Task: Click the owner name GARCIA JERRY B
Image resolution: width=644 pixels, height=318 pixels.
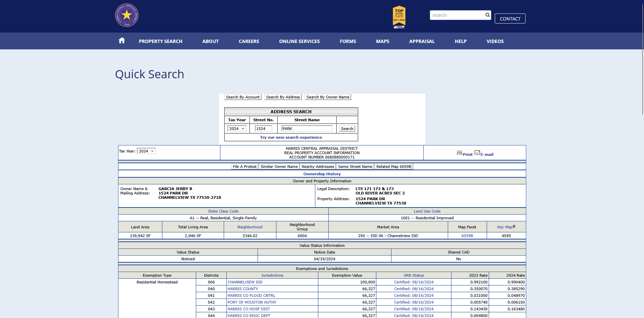Action: [x=175, y=189]
